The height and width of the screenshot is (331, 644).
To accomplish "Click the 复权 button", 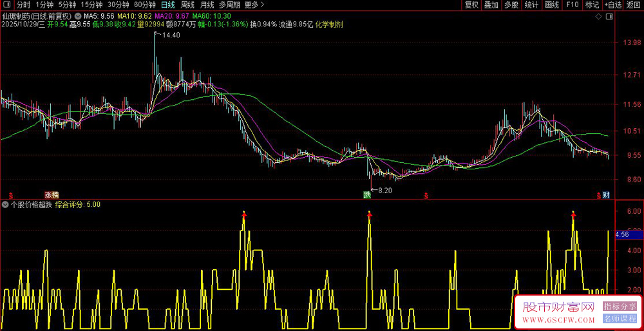I will 471,5.
